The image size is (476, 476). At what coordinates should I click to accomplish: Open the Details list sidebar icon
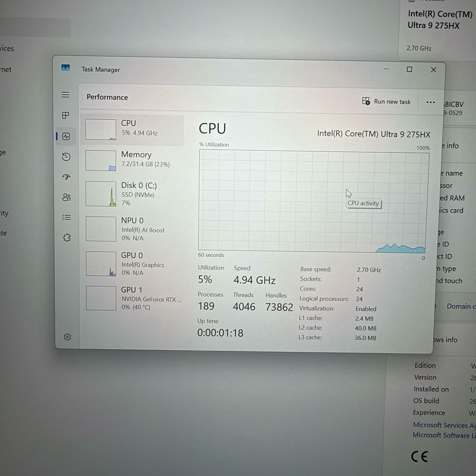[x=66, y=217]
